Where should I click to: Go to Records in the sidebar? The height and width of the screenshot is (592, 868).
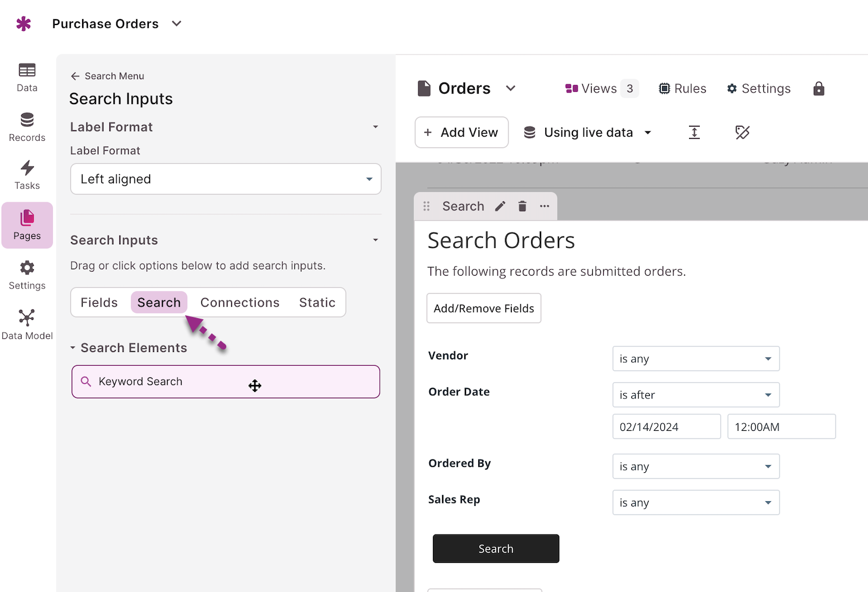[27, 127]
